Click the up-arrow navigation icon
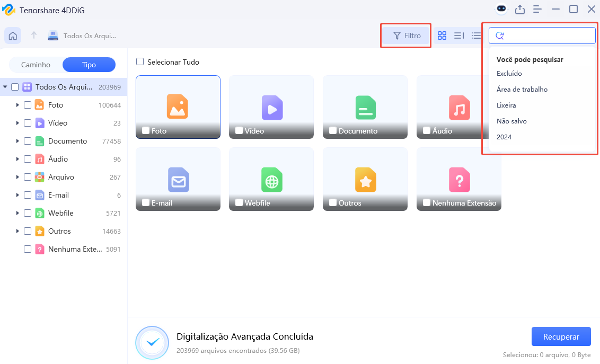600x364 pixels. 32,35
